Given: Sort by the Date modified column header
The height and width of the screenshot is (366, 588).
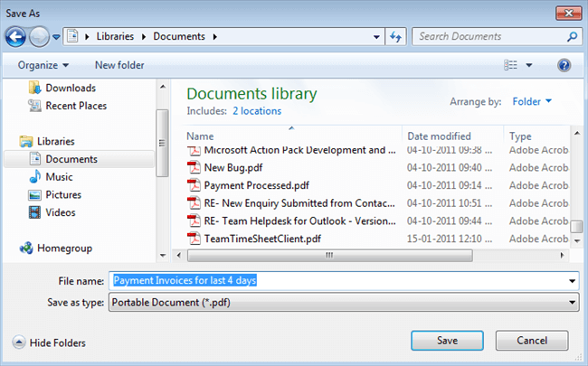Looking at the screenshot, I should click(x=439, y=136).
